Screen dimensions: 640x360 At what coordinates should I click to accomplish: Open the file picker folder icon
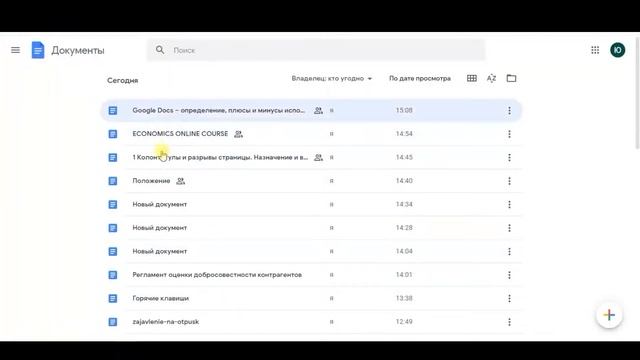point(511,78)
